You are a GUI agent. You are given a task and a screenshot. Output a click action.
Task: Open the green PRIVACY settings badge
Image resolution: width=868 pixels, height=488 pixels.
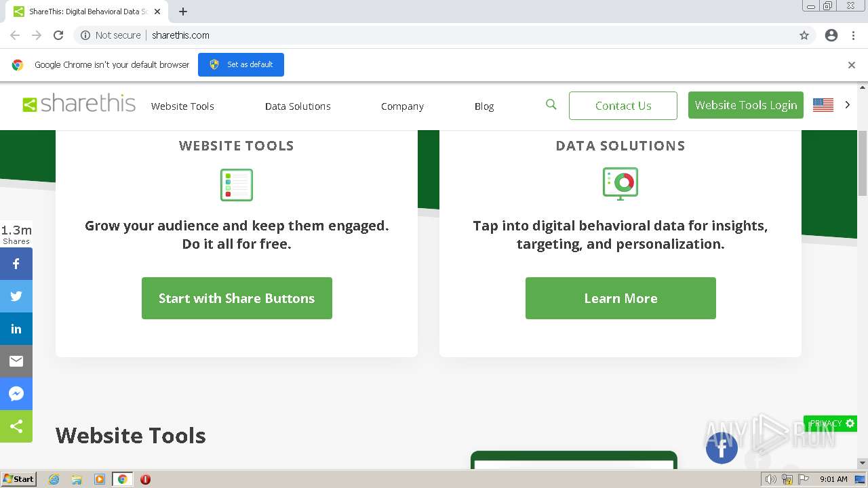tap(830, 424)
